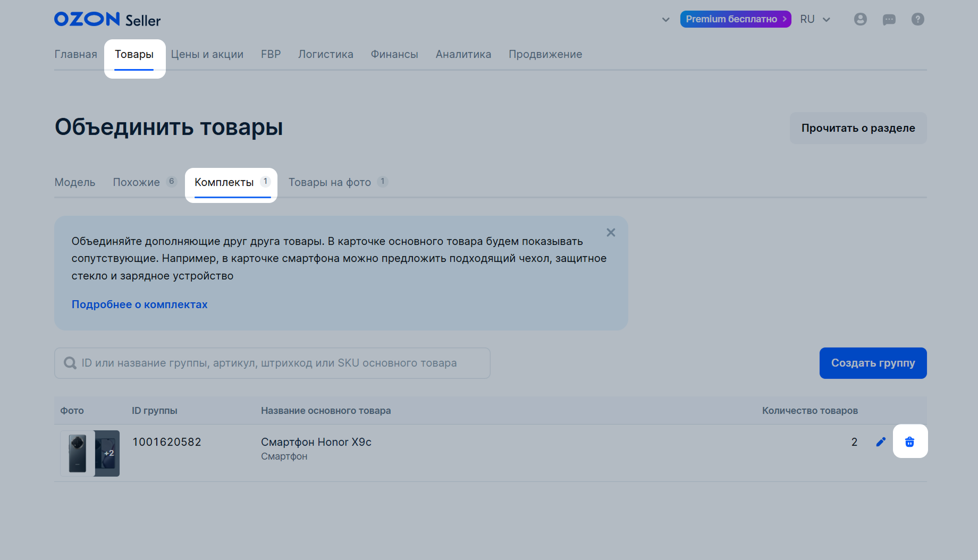Screen dimensions: 978x560
Task: Click Создать группу button
Action: tap(873, 363)
